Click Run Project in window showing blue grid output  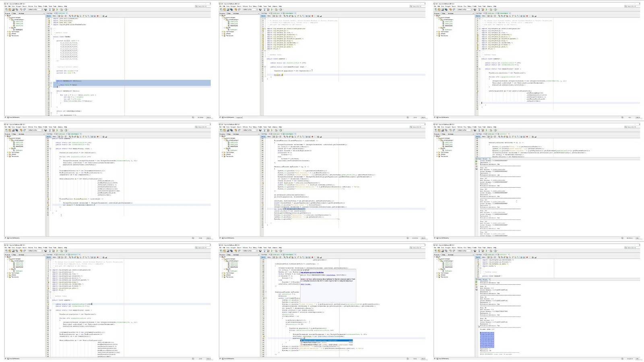(x=487, y=251)
